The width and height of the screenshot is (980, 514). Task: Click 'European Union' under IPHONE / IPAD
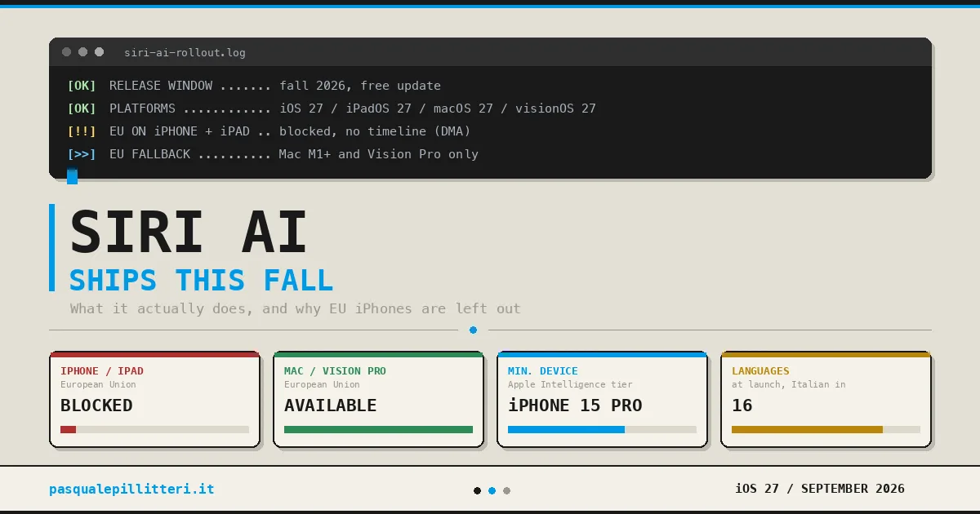coord(98,384)
